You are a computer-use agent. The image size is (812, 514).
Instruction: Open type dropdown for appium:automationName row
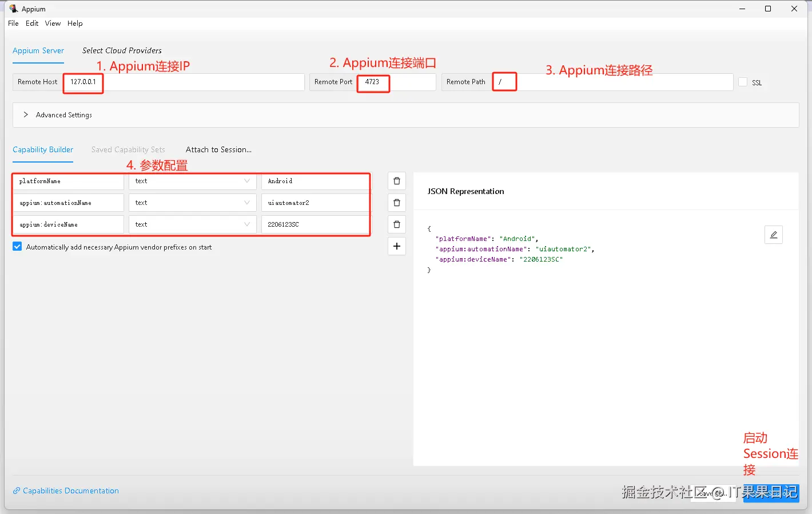click(193, 203)
